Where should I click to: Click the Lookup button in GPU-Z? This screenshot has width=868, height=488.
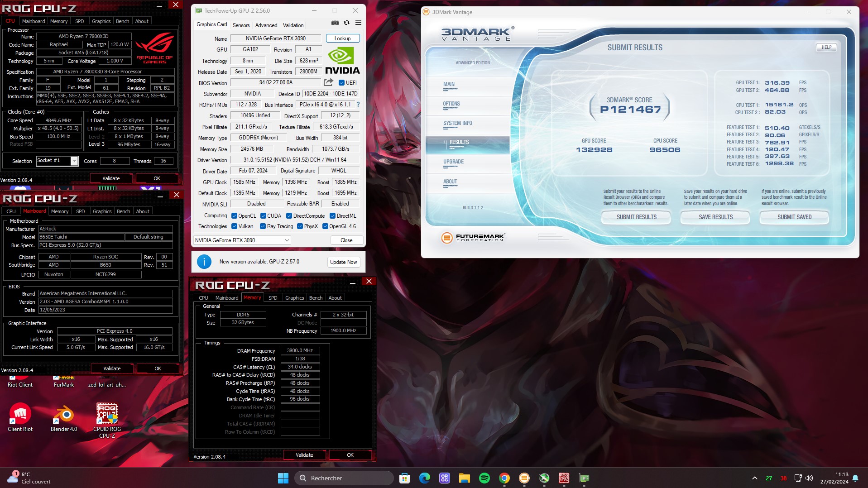(x=342, y=38)
